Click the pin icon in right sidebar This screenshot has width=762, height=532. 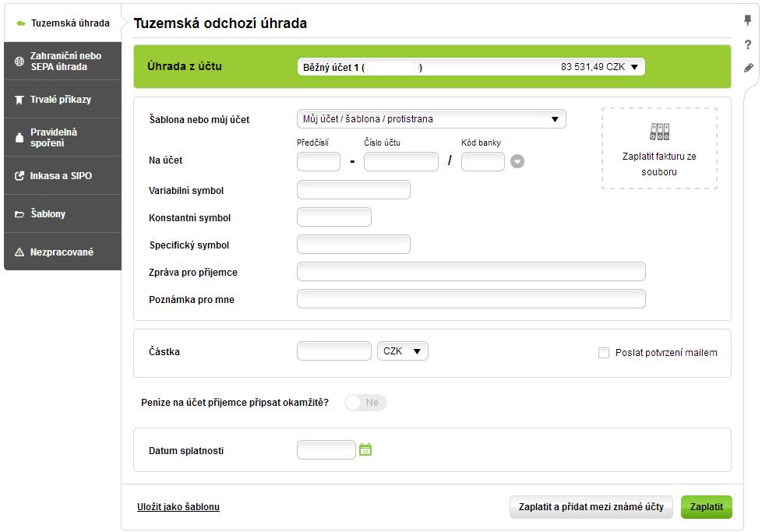click(748, 21)
